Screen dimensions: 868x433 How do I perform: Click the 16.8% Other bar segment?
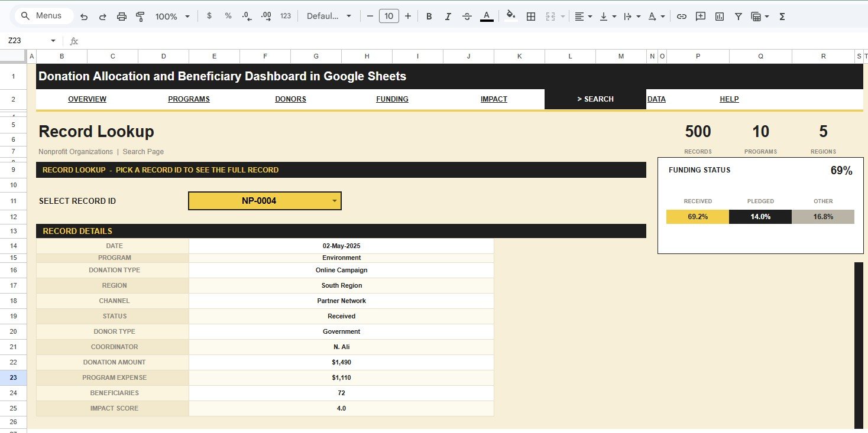823,217
